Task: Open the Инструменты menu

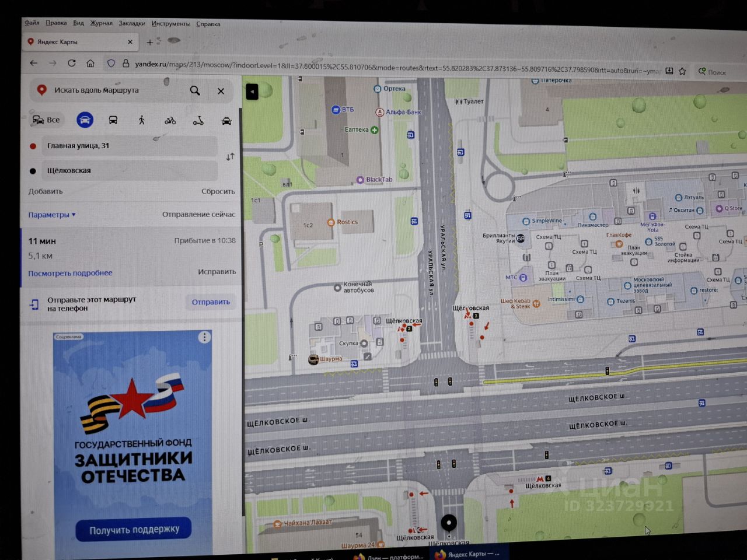Action: (171, 24)
